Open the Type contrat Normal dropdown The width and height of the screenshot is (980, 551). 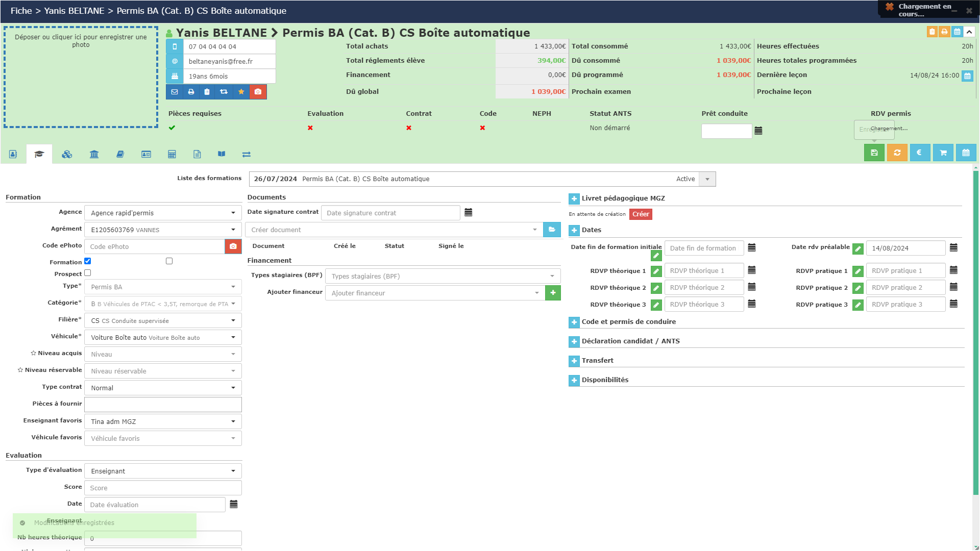[x=163, y=388]
